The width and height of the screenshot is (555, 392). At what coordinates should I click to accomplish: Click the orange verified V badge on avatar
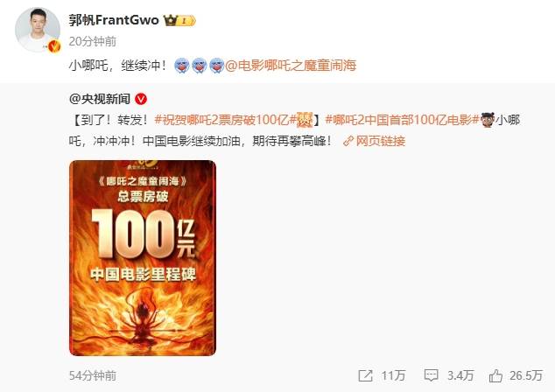point(54,46)
